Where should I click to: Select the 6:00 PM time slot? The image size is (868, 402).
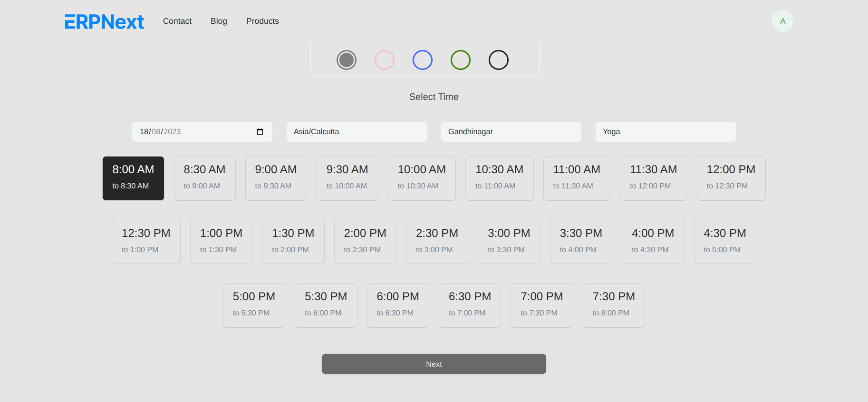tap(398, 305)
